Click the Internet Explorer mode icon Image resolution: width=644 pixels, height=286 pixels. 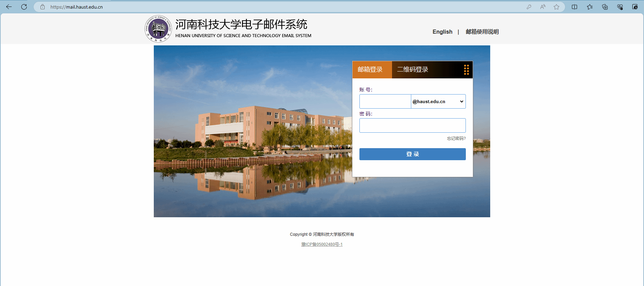[635, 7]
